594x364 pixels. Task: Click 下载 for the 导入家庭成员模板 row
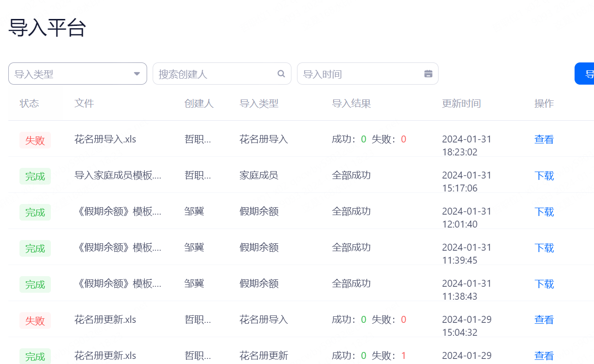[x=544, y=175]
